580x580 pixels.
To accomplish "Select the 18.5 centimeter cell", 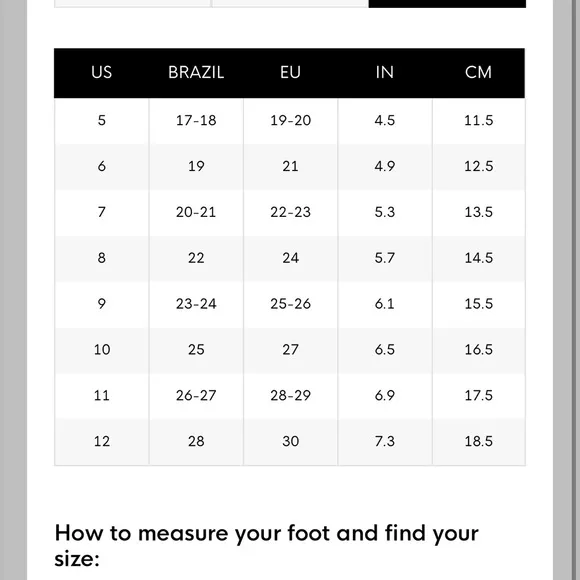I will (x=479, y=442).
